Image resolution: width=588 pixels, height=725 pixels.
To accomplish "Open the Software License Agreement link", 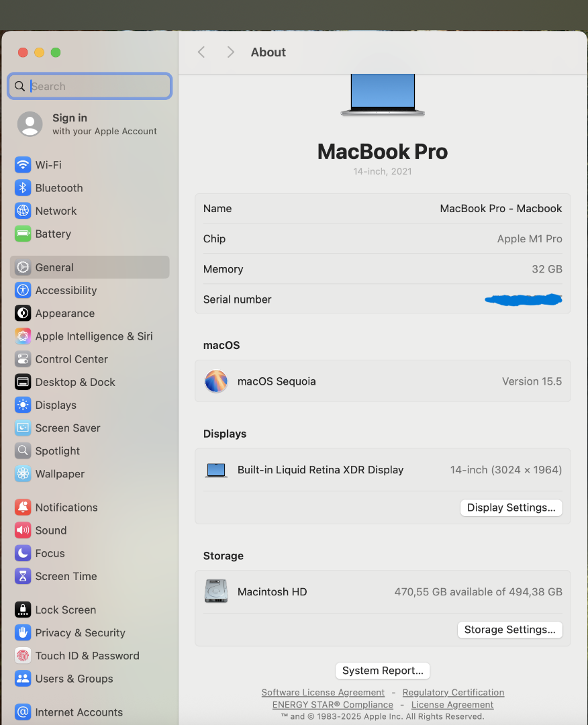I will [x=323, y=692].
